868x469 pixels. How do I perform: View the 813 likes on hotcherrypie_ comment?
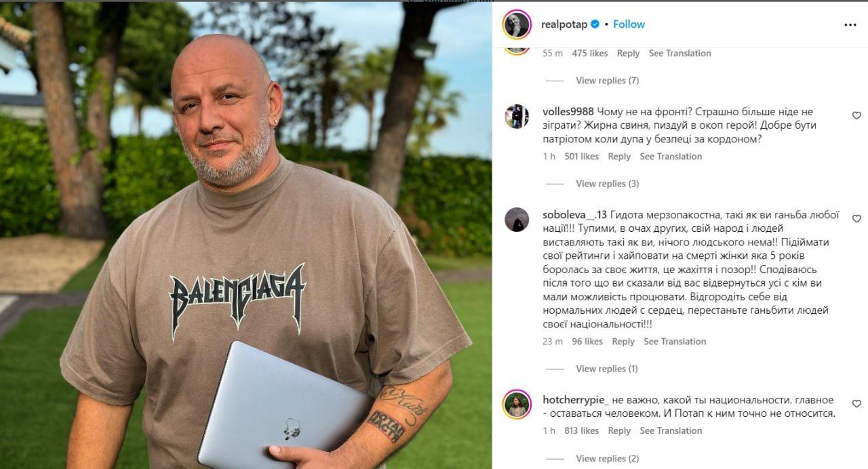click(581, 431)
